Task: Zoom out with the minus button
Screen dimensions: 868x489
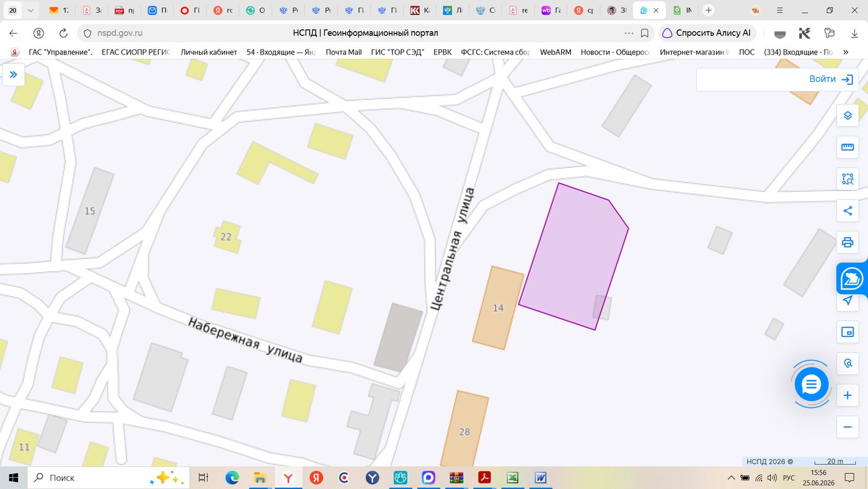Action: click(848, 427)
